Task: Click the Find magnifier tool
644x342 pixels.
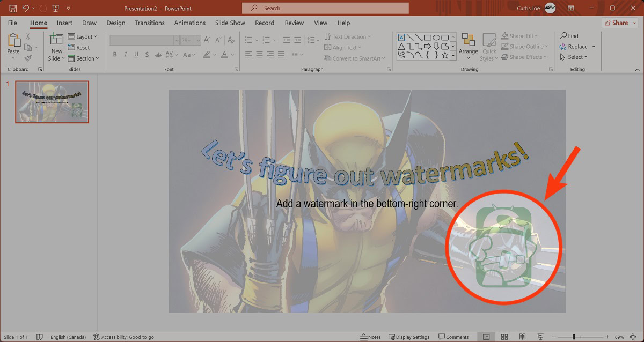Action: [569, 36]
